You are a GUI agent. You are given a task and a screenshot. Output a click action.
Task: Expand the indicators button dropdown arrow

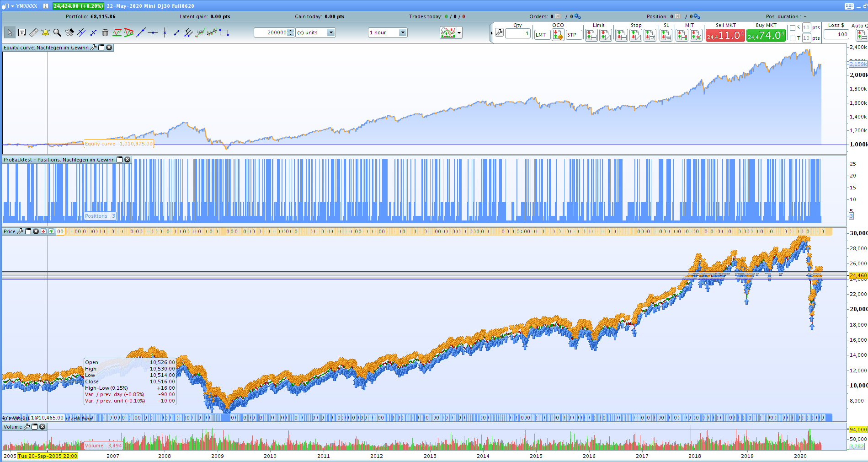pos(459,32)
